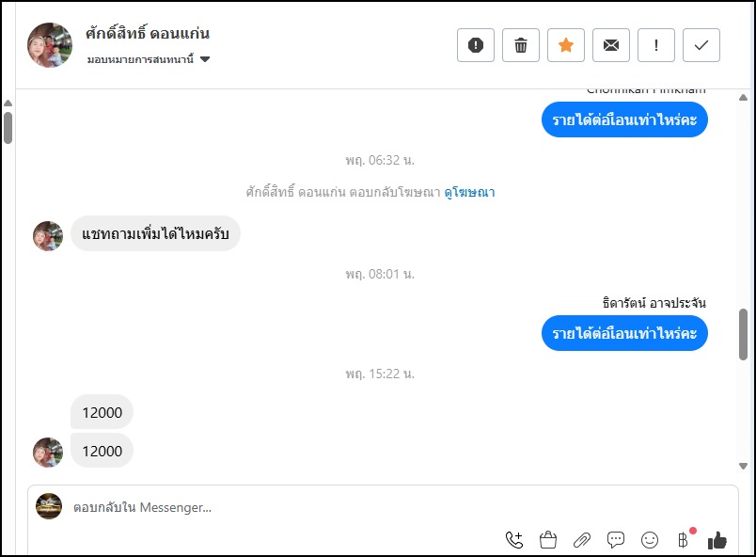Click the baht payment request icon
Image resolution: width=756 pixels, height=557 pixels.
pyautogui.click(x=684, y=539)
